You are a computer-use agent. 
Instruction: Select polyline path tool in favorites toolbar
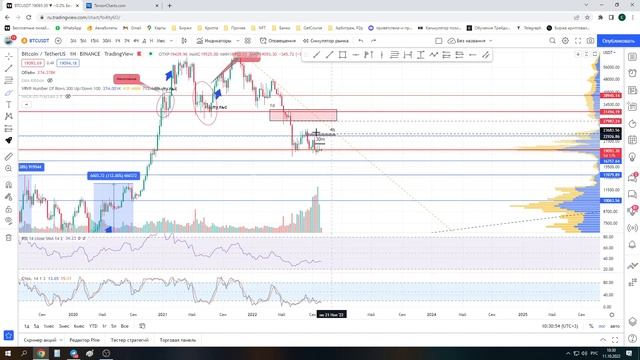point(433,55)
